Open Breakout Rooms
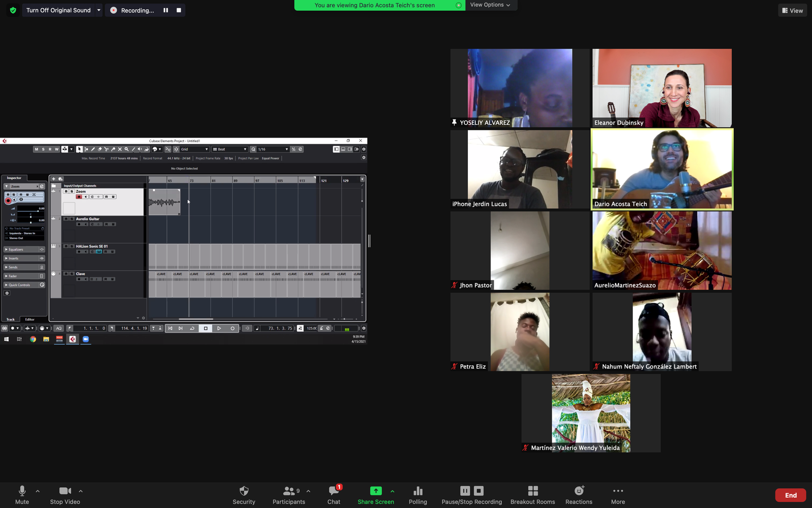 (x=532, y=491)
